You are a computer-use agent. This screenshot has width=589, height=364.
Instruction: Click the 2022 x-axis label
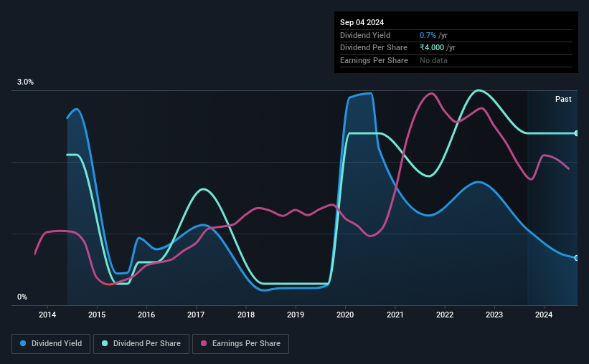click(x=445, y=315)
